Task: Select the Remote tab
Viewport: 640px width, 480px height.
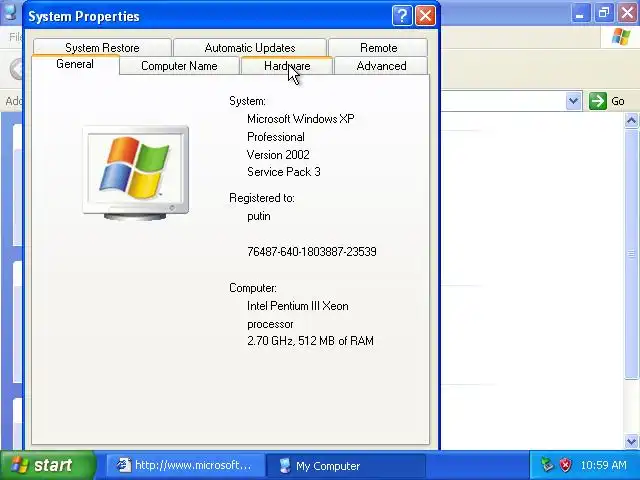Action: tap(378, 47)
